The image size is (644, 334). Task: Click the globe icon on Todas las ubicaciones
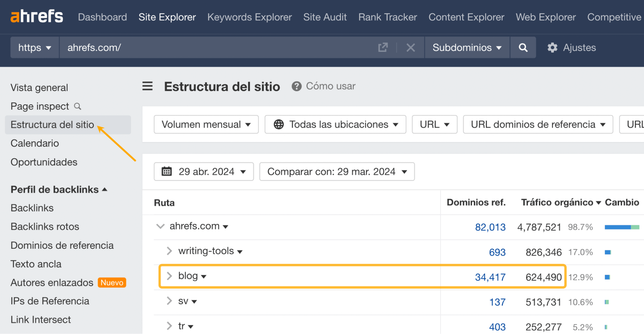pos(279,124)
